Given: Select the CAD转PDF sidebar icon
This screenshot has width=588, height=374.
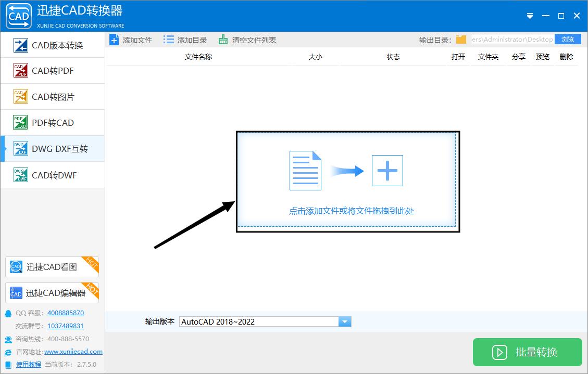Looking at the screenshot, I should point(20,70).
